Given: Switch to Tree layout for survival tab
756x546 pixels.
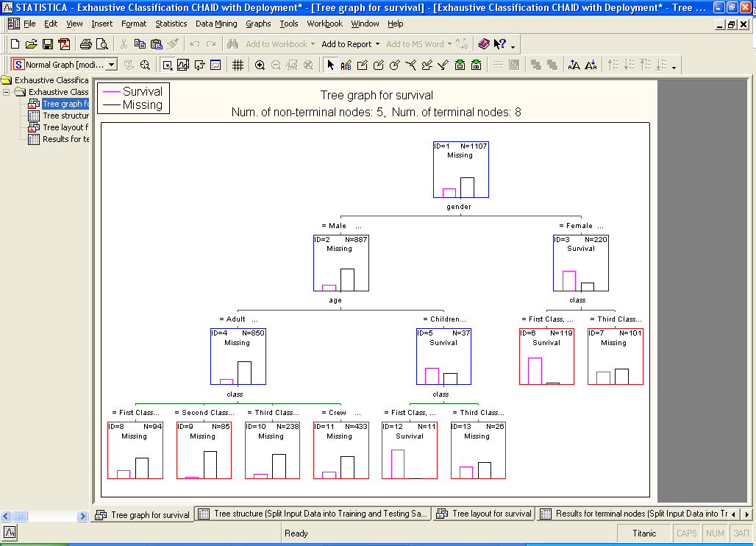Looking at the screenshot, I should 484,514.
